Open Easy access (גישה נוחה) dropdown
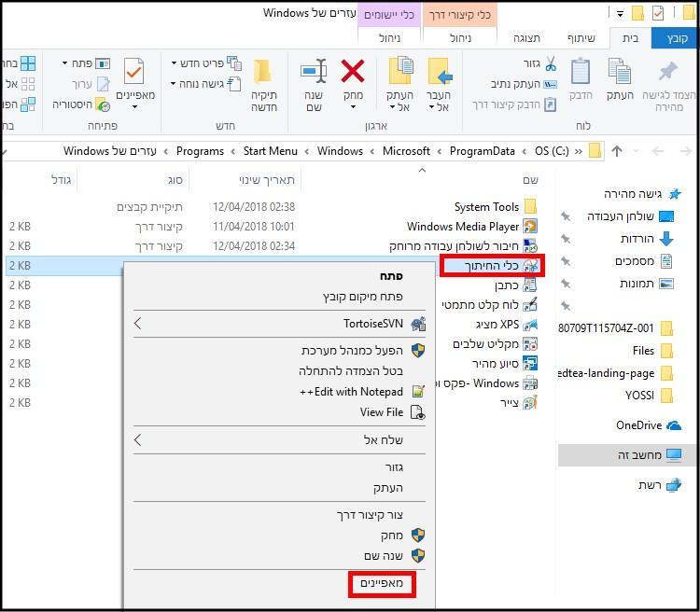The width and height of the screenshot is (700, 612). 174,84
